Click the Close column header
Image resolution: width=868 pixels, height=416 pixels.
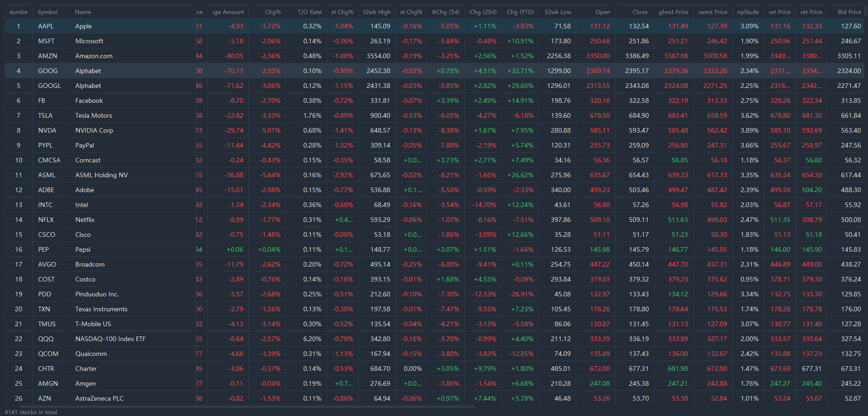click(x=640, y=12)
